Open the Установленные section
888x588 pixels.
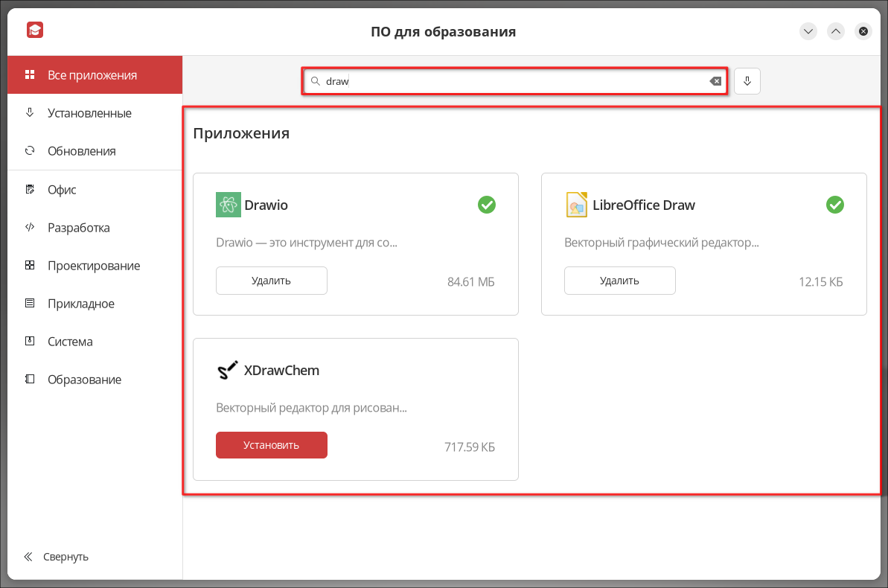pos(95,112)
